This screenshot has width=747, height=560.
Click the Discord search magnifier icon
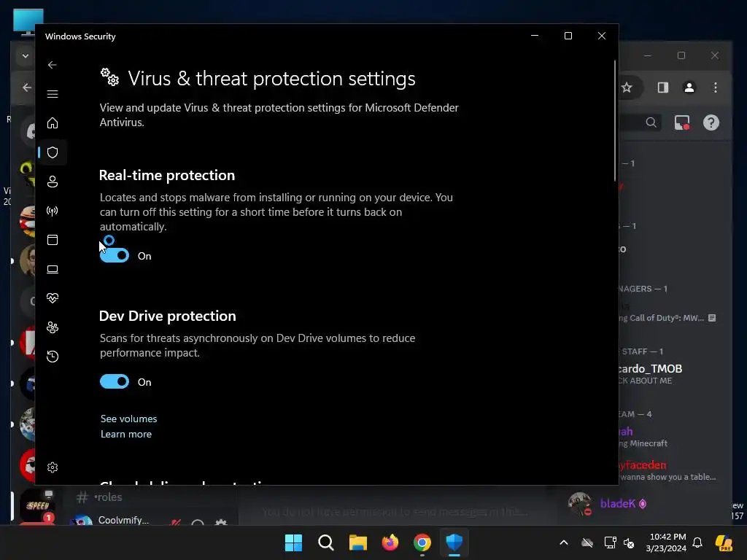point(651,122)
